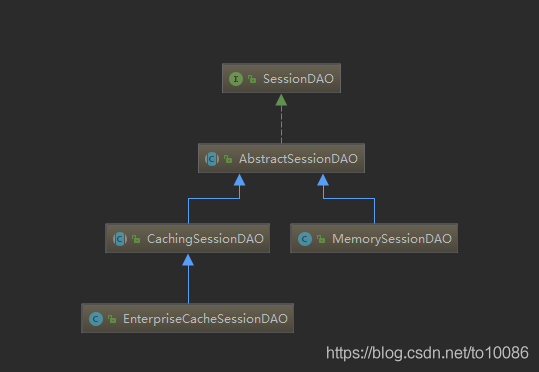The width and height of the screenshot is (539, 372).
Task: Click the green lock icon beside AbstractSessionDAO
Action: (228, 159)
